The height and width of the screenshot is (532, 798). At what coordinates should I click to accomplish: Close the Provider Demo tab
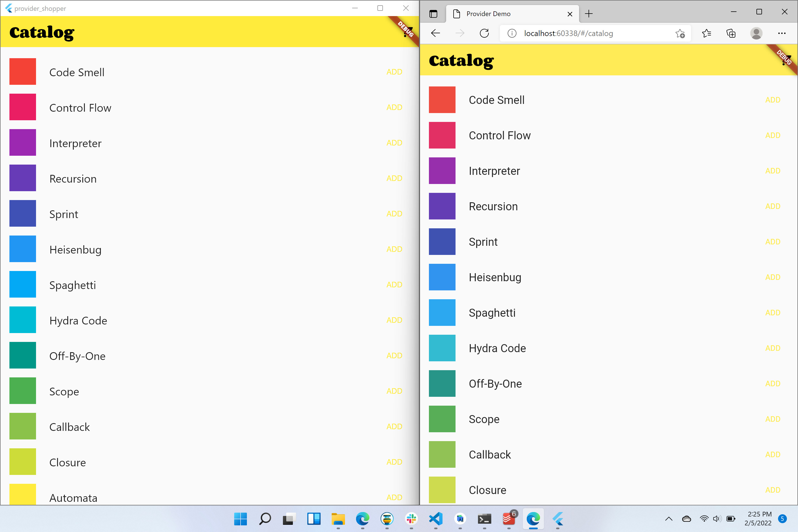tap(570, 14)
